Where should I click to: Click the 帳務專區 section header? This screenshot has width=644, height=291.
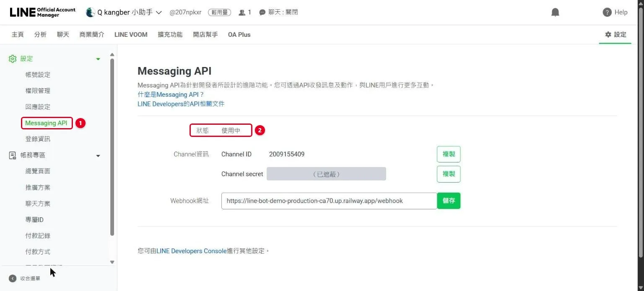(x=55, y=155)
